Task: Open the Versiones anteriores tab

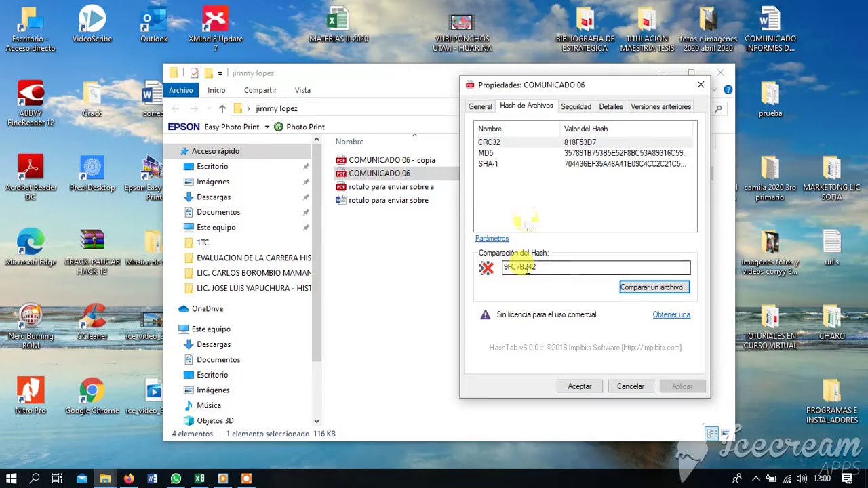Action: [660, 106]
